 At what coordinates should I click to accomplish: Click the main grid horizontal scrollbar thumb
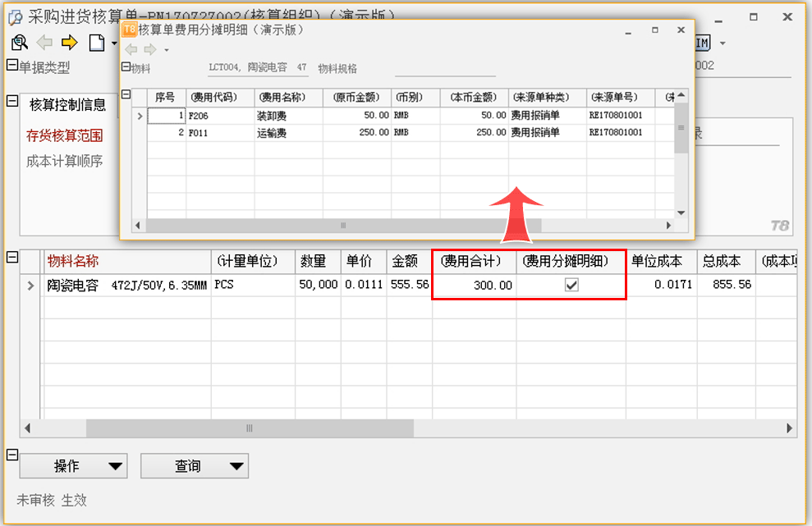[x=250, y=428]
